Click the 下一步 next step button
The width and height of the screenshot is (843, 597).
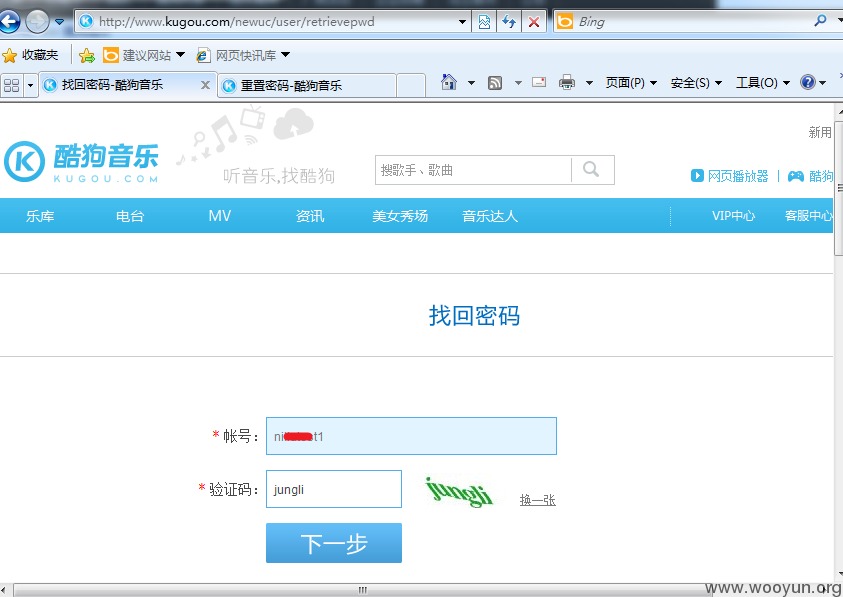[x=334, y=543]
